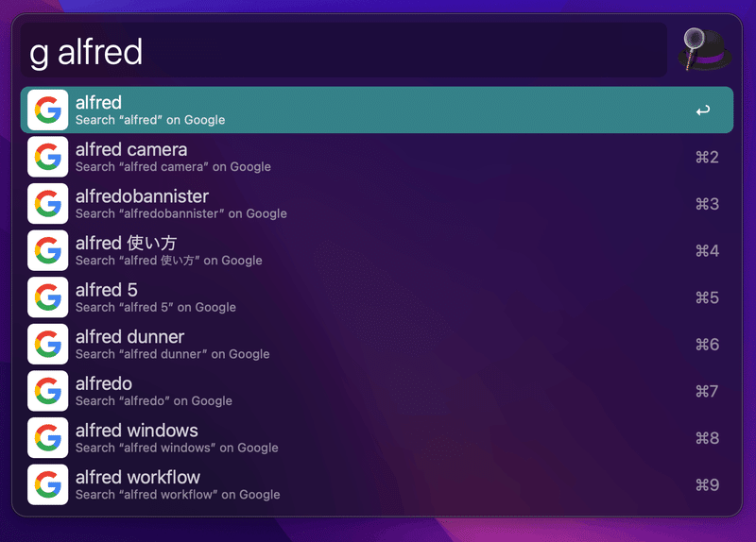Open the 'alfred dunner' suggestion title

(x=129, y=337)
